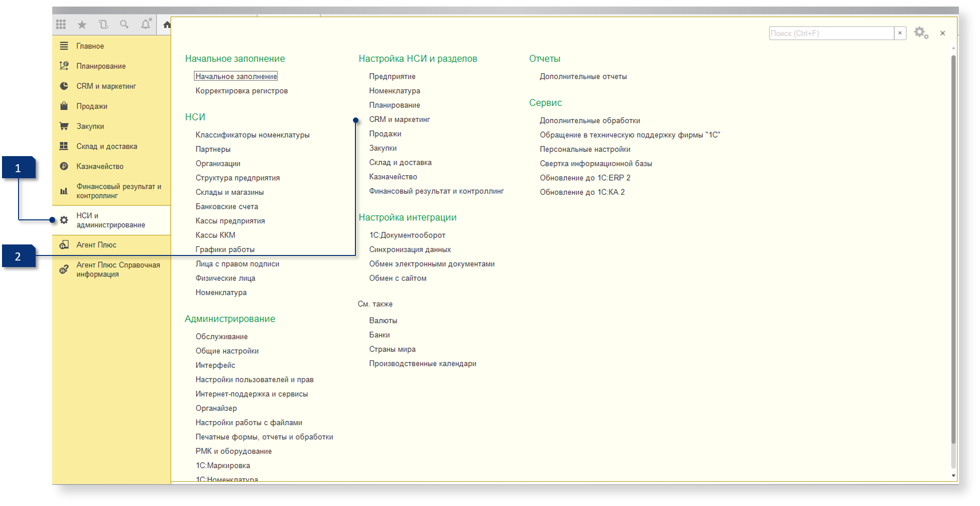Select НСИ и администрирование section

pyautogui.click(x=110, y=220)
